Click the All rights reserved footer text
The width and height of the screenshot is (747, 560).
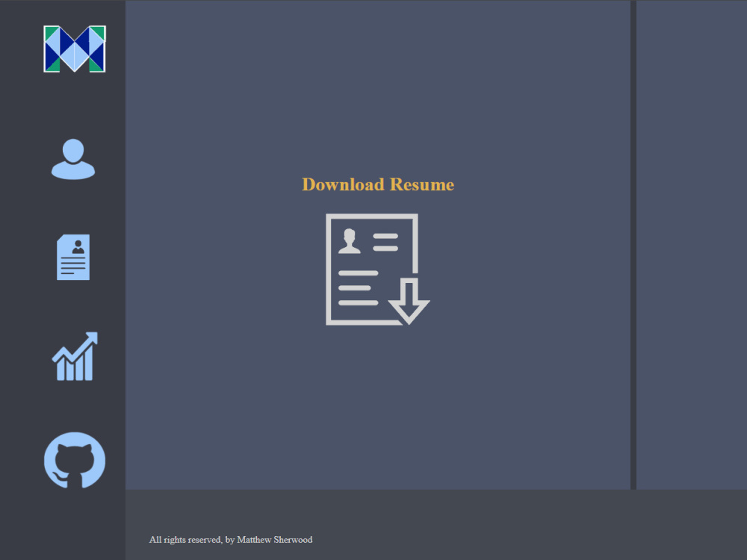point(231,540)
